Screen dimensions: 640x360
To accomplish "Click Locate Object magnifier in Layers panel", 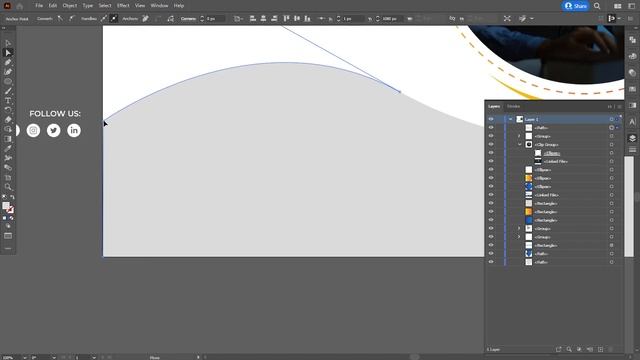I will [x=569, y=349].
